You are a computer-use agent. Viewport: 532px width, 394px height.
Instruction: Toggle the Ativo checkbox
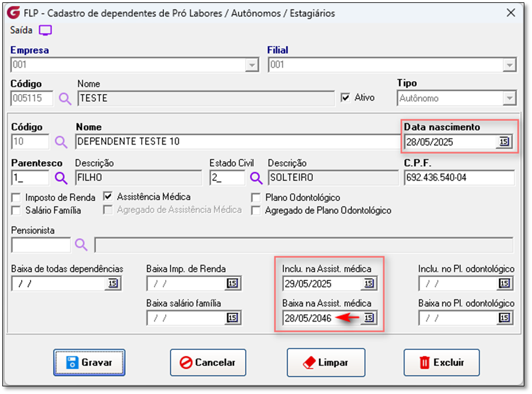[x=345, y=98]
